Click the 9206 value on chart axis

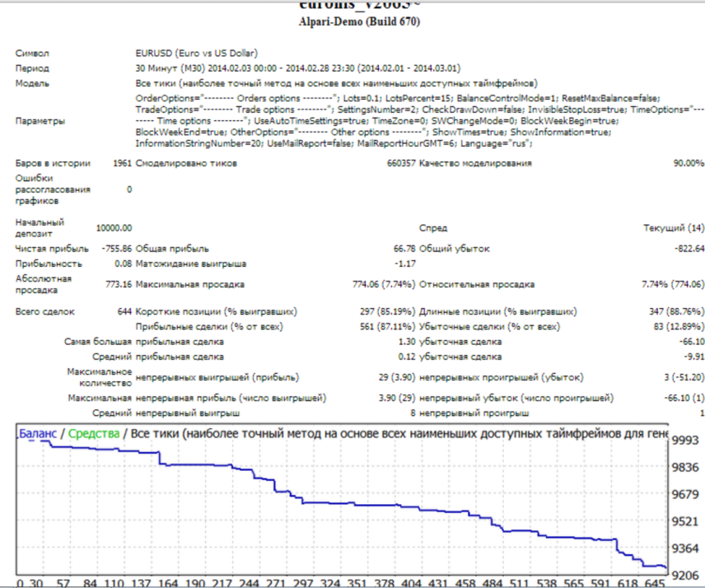click(x=686, y=574)
